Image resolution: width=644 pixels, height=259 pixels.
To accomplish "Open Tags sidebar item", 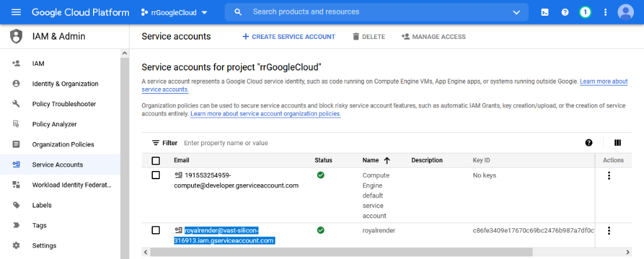I will pos(60,225).
